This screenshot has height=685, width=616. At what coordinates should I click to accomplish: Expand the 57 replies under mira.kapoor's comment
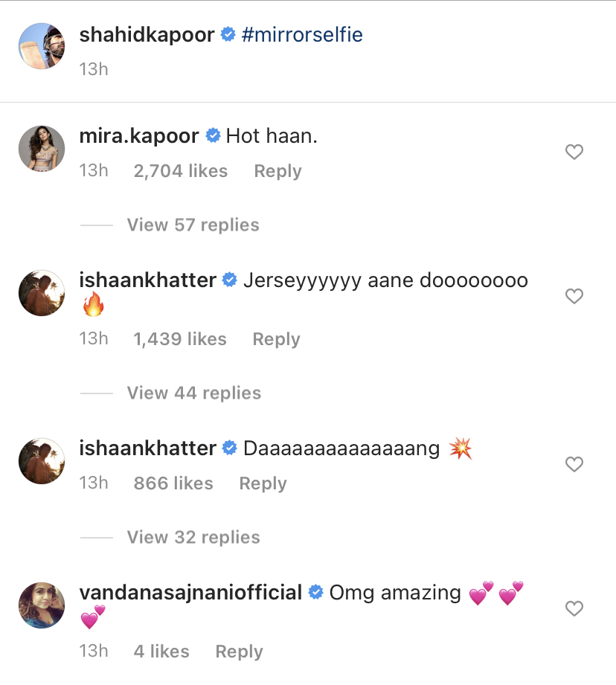click(193, 225)
